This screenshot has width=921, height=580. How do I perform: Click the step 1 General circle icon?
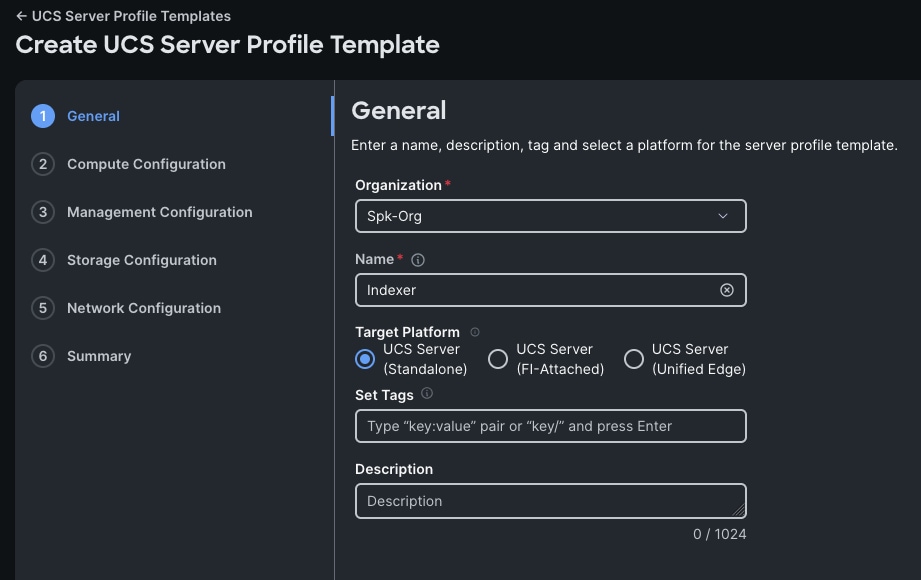pos(42,116)
